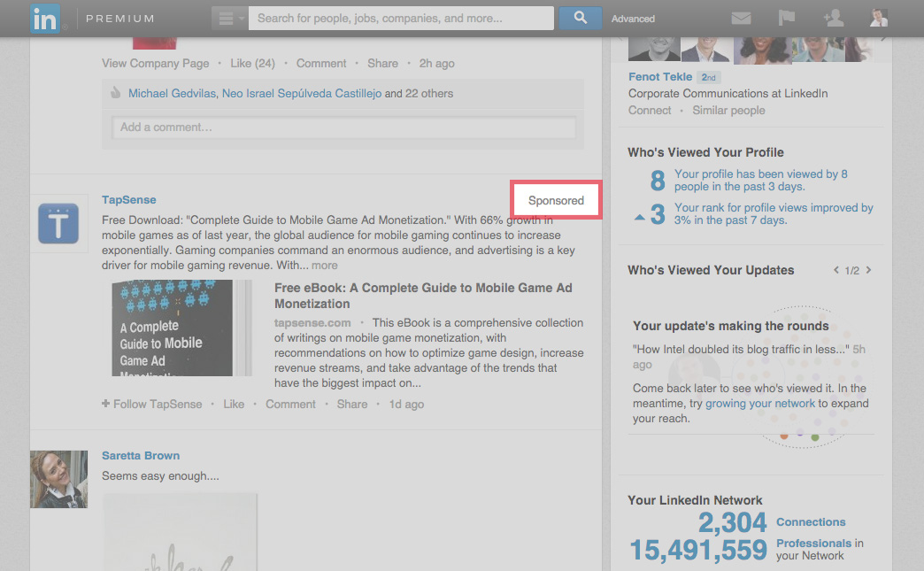Go to next Who's Viewed Your Updates
This screenshot has height=571, width=924.
pos(868,270)
